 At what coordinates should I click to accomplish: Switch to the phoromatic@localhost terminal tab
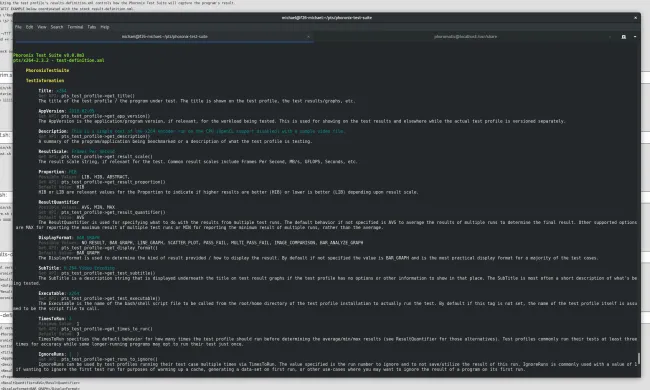465,36
